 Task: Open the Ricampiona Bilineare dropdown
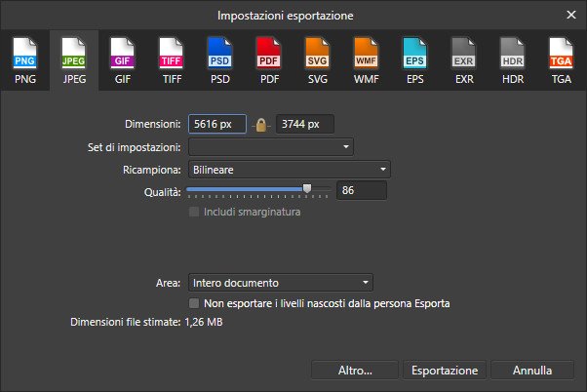[290, 170]
